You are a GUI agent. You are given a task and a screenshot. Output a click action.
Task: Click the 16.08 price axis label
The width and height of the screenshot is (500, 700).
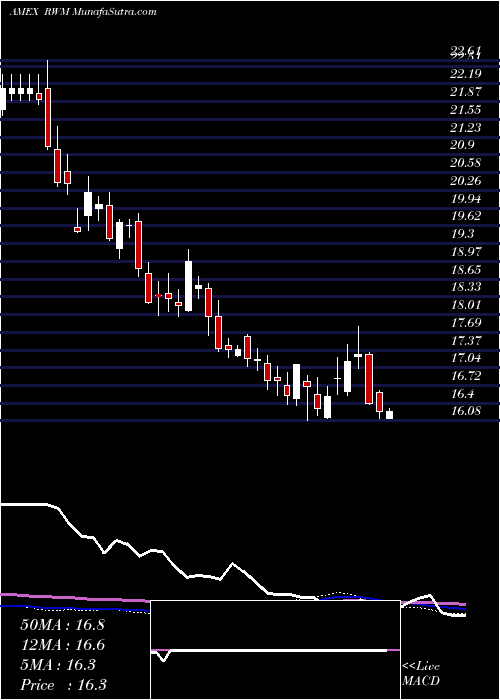coord(466,411)
